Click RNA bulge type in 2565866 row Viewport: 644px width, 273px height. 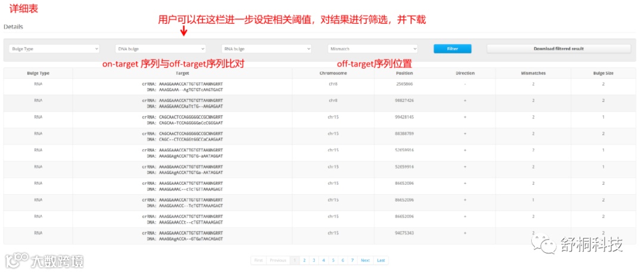coord(38,83)
